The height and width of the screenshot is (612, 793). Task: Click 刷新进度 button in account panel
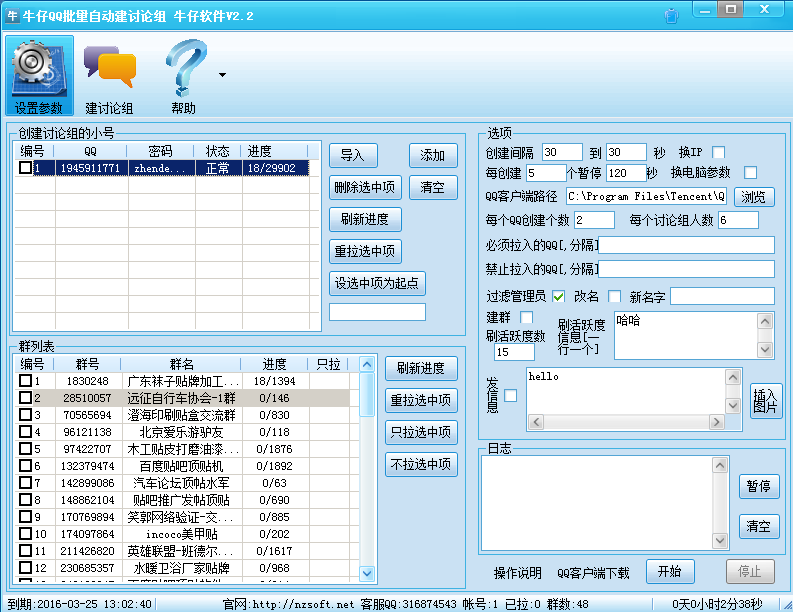click(365, 219)
